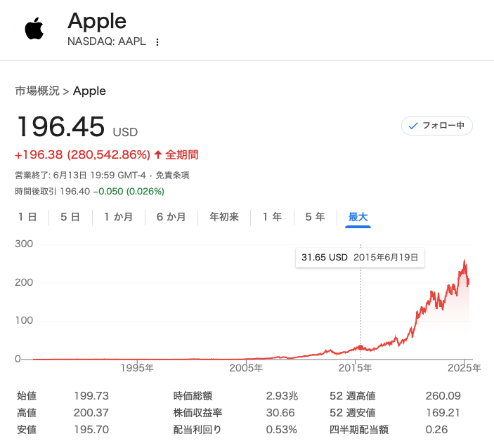
Task: Click the chart peak near 2025
Action: (x=464, y=262)
